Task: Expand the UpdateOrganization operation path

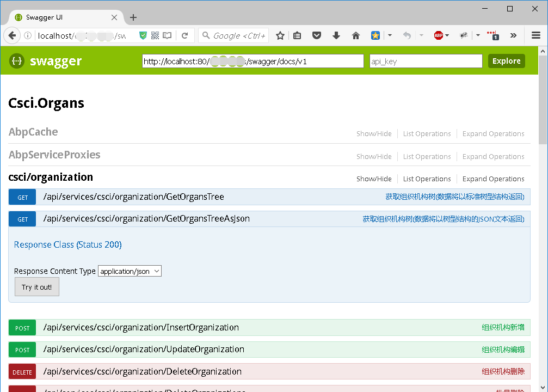Action: point(144,350)
